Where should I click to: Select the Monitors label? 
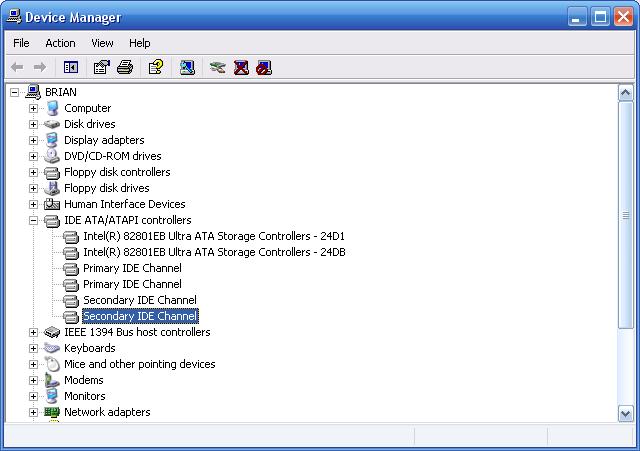pos(85,396)
